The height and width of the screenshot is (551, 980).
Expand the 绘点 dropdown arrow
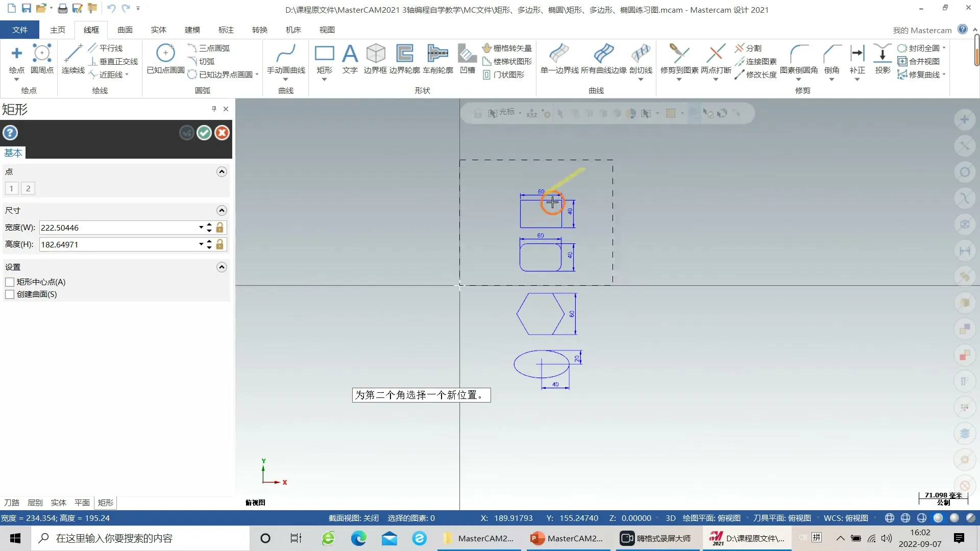pos(16,80)
